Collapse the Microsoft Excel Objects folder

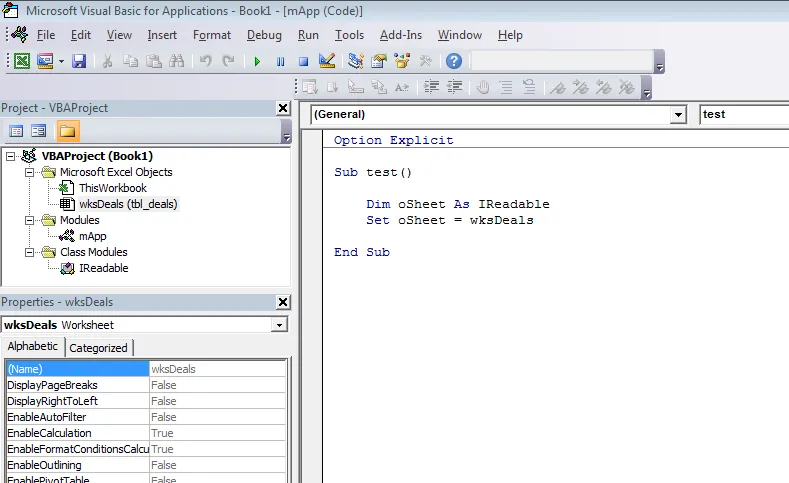pos(30,173)
